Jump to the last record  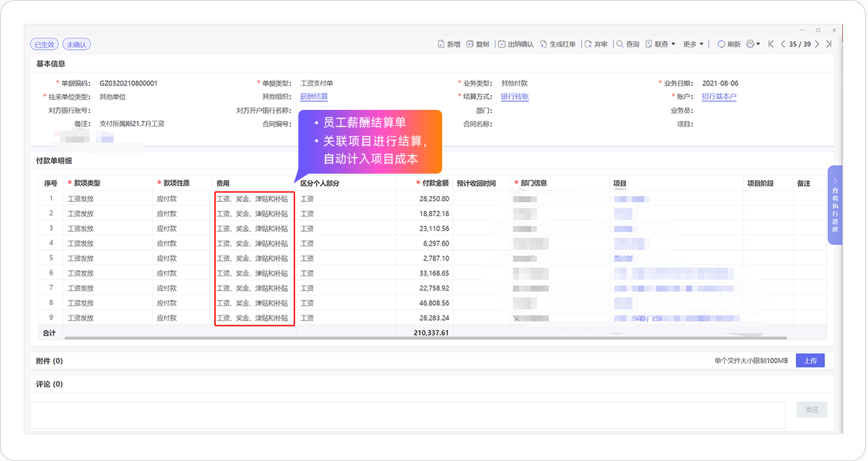coord(829,45)
